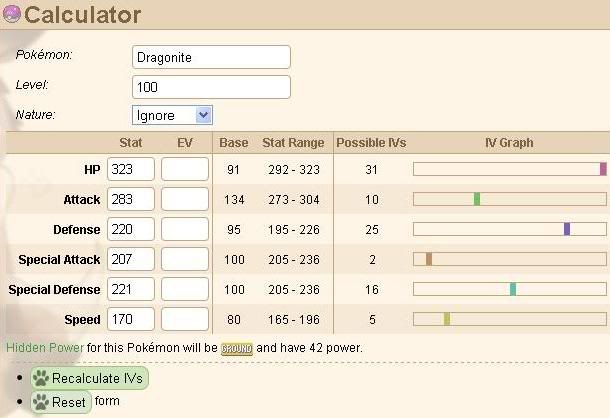
Task: Click the Ground type badge icon
Action: 237,348
